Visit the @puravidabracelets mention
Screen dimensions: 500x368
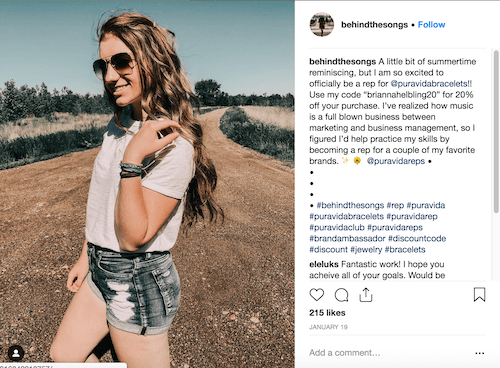pyautogui.click(x=429, y=84)
